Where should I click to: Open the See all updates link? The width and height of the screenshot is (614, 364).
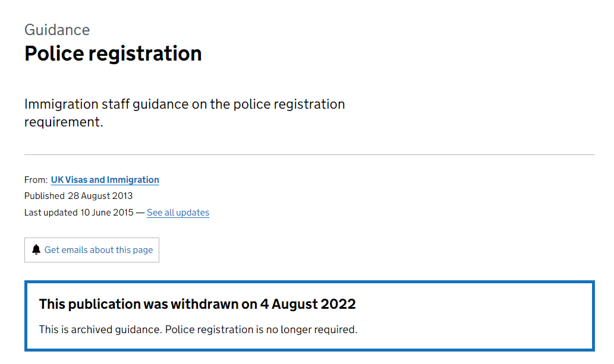178,213
